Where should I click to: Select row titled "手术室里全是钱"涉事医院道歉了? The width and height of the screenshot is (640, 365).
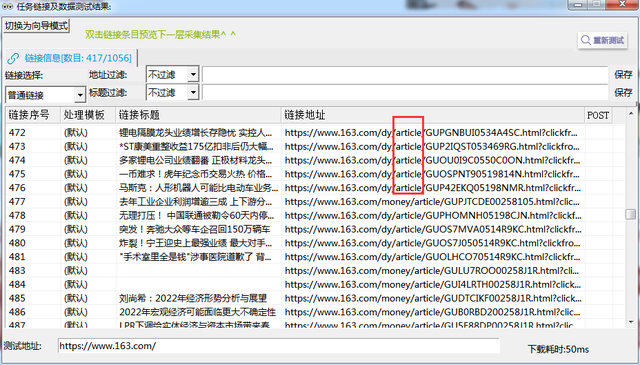pyautogui.click(x=309, y=257)
